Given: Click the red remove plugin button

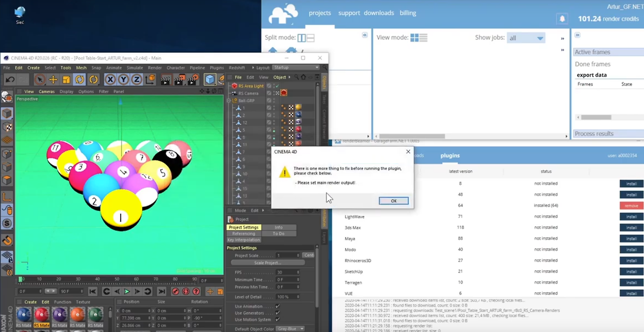Looking at the screenshot, I should click(631, 205).
